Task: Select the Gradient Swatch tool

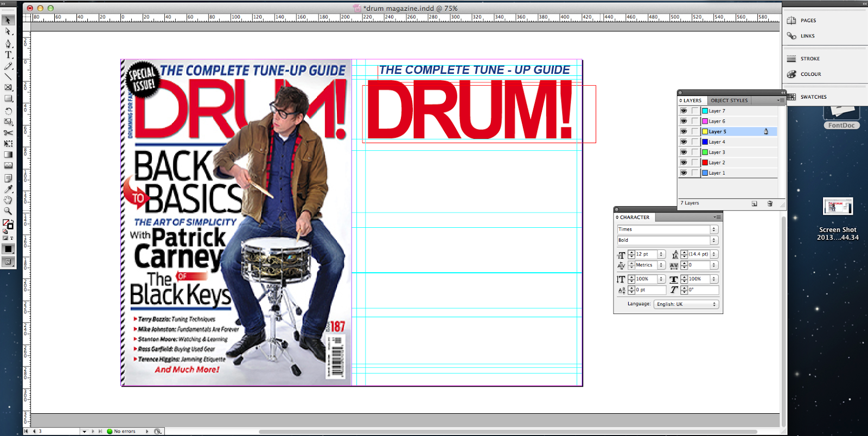Action: [8, 155]
